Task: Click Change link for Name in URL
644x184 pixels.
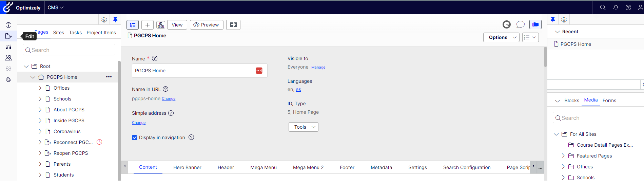Action: (x=169, y=99)
